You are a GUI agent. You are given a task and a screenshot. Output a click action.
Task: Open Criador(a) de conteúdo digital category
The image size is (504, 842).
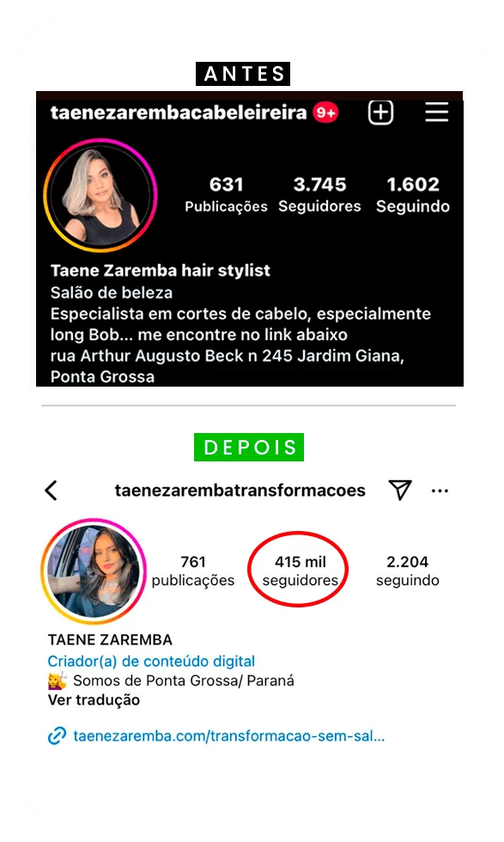click(151, 661)
